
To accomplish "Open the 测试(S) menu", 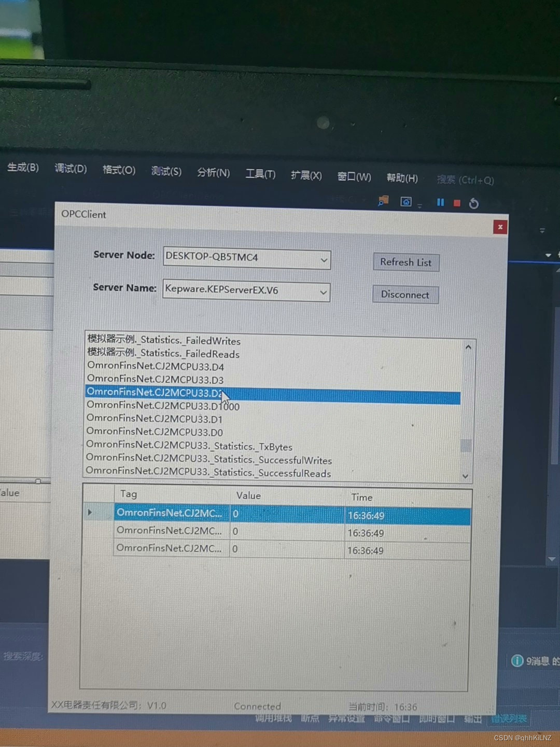I will click(166, 171).
